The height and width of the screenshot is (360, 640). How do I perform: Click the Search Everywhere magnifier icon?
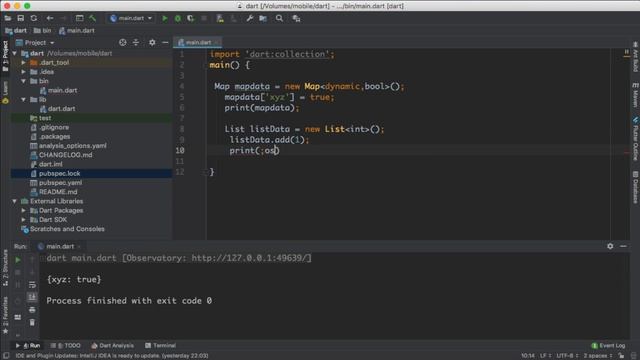(280, 18)
